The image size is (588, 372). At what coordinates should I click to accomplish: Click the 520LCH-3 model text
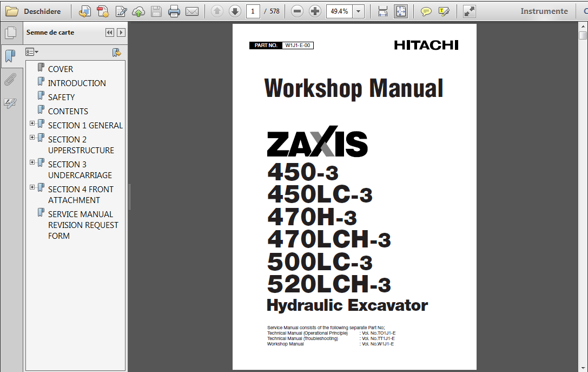[329, 284]
